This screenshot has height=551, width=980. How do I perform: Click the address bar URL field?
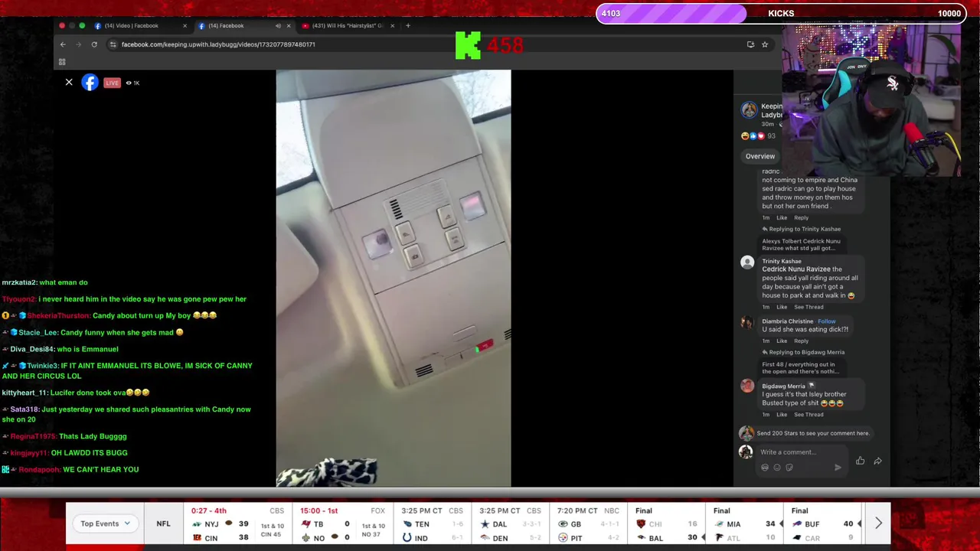coord(429,44)
